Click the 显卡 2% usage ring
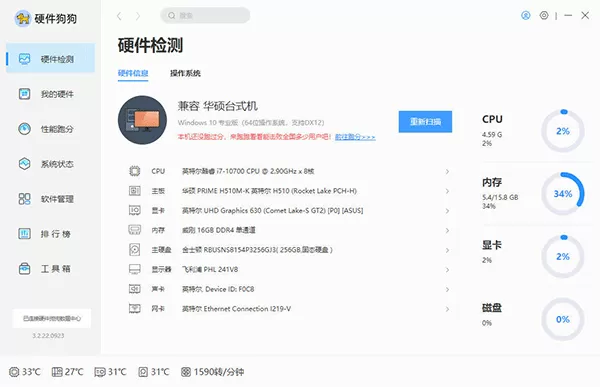This screenshot has height=387, width=600. pos(562,256)
